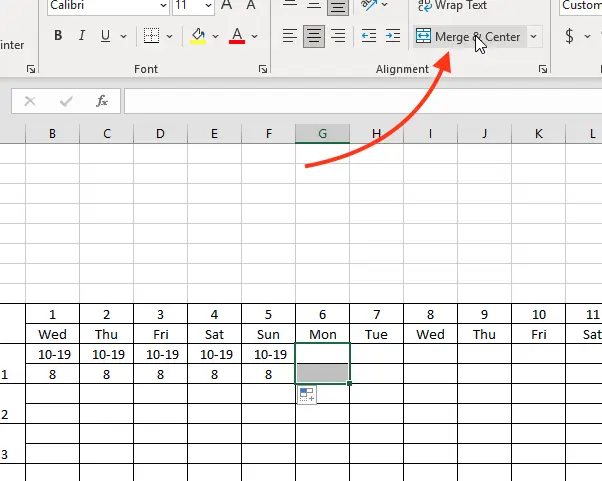Center align the cell text
The width and height of the screenshot is (602, 481).
pyautogui.click(x=314, y=37)
